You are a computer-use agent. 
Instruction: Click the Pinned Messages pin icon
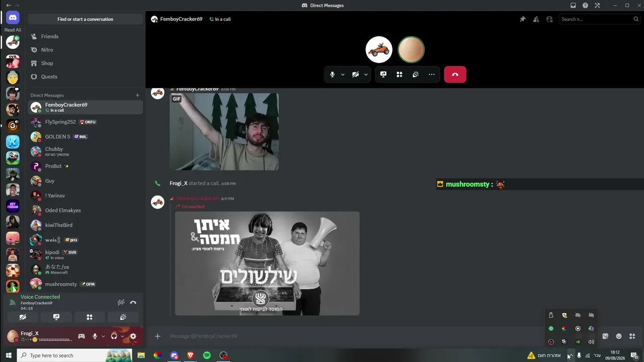523,19
